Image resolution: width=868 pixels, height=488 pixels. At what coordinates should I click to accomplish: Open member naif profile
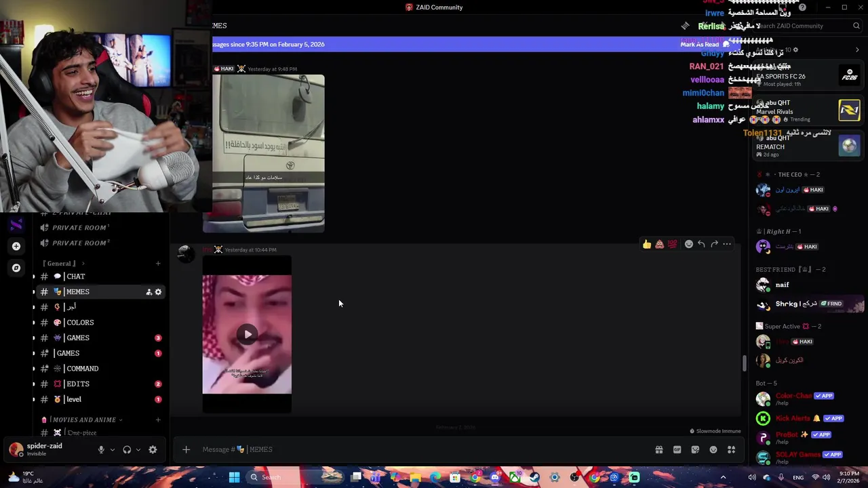click(810, 285)
